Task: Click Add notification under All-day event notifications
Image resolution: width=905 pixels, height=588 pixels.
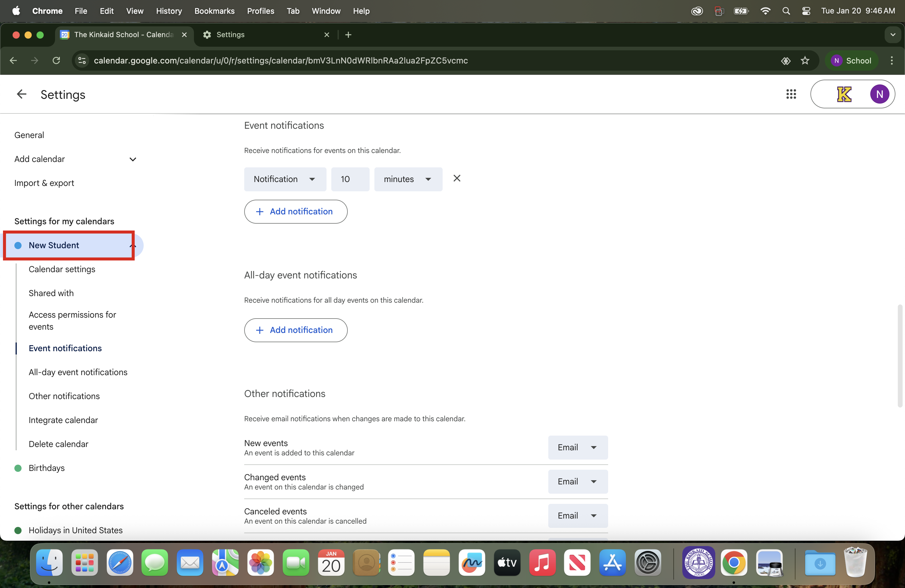Action: [x=295, y=330]
